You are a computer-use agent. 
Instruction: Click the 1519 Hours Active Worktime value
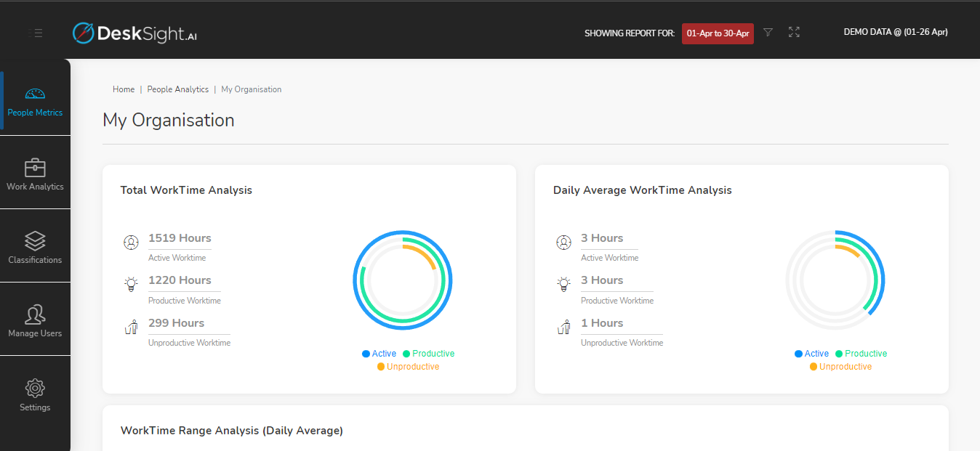click(x=179, y=237)
